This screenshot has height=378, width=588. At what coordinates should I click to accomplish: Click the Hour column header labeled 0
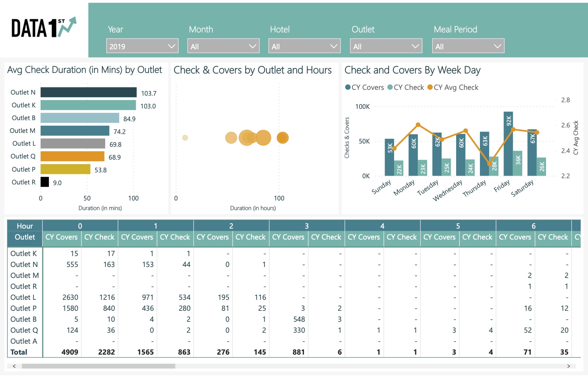pos(80,225)
